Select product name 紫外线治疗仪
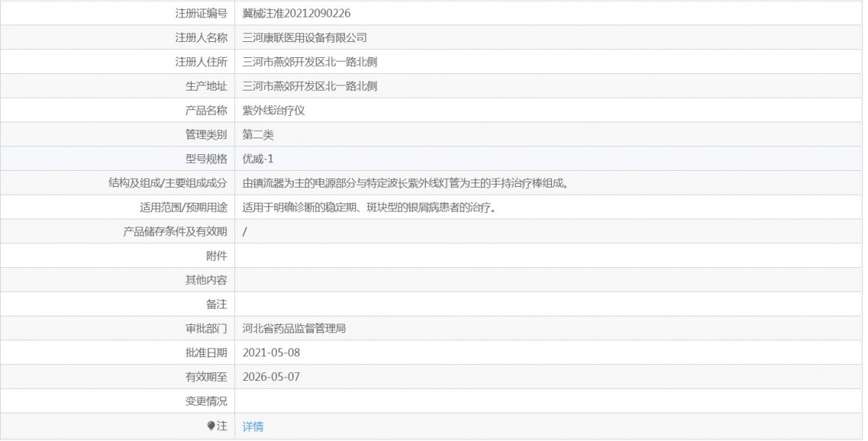 (x=273, y=110)
